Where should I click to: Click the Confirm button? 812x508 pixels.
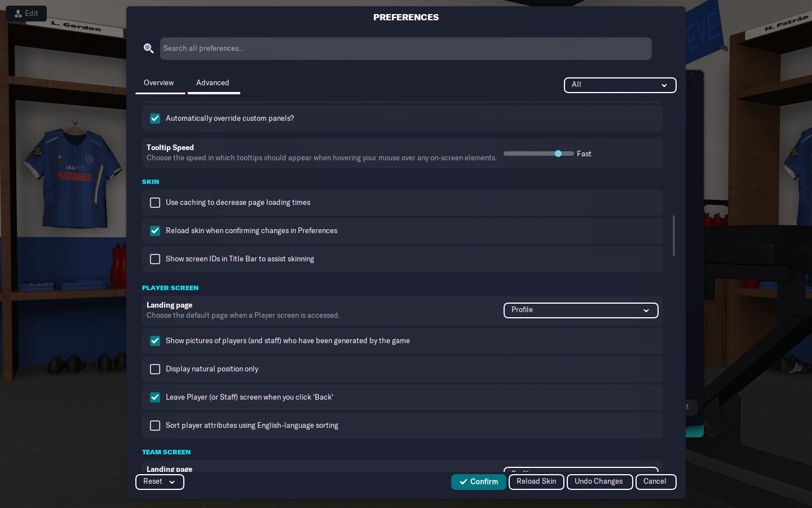click(x=479, y=482)
